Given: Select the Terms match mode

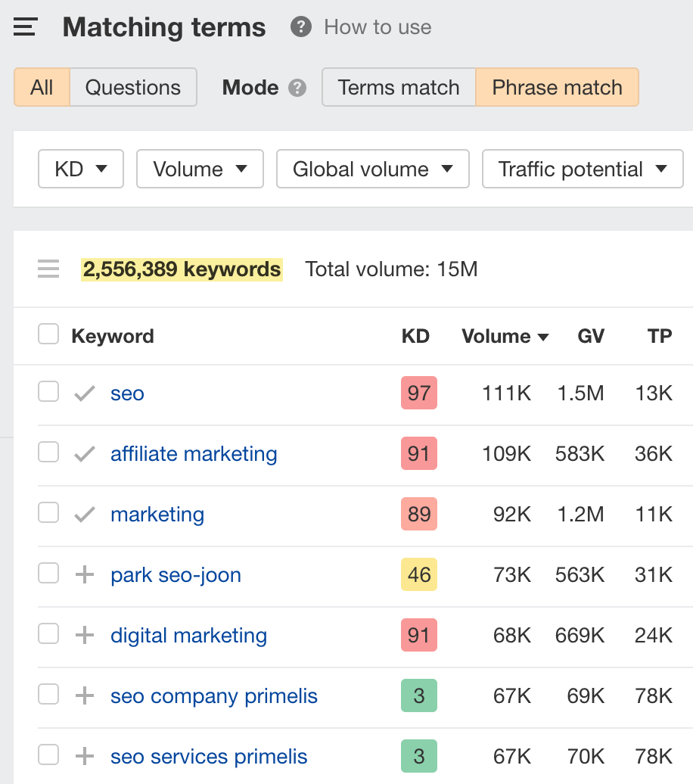Looking at the screenshot, I should (x=398, y=87).
